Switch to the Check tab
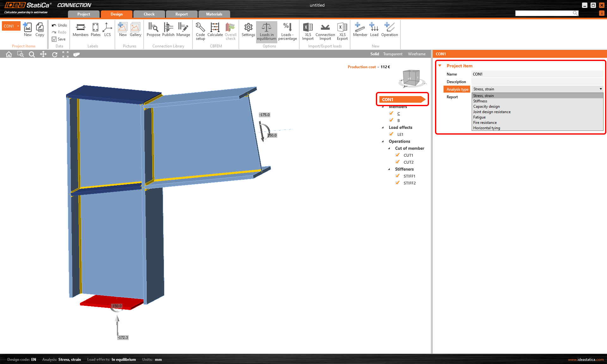 (x=149, y=14)
